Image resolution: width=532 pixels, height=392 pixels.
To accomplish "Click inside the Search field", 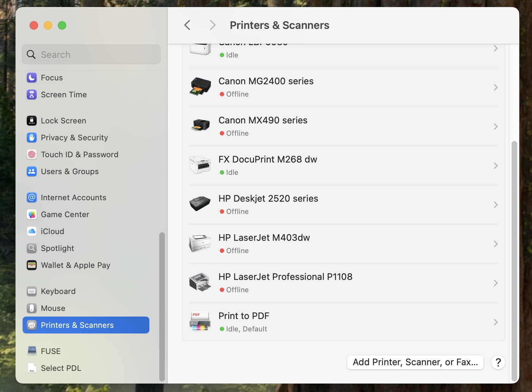I will click(91, 54).
